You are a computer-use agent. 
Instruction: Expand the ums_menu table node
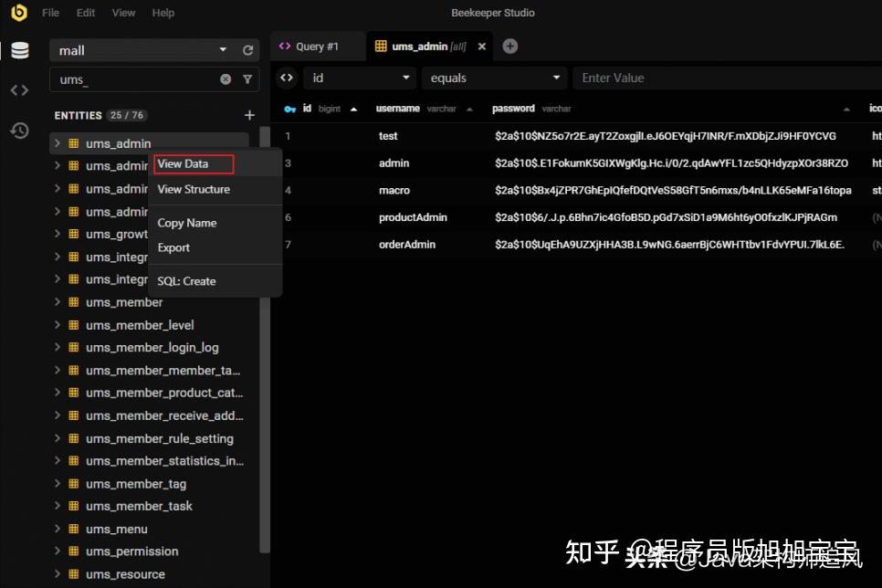57,529
